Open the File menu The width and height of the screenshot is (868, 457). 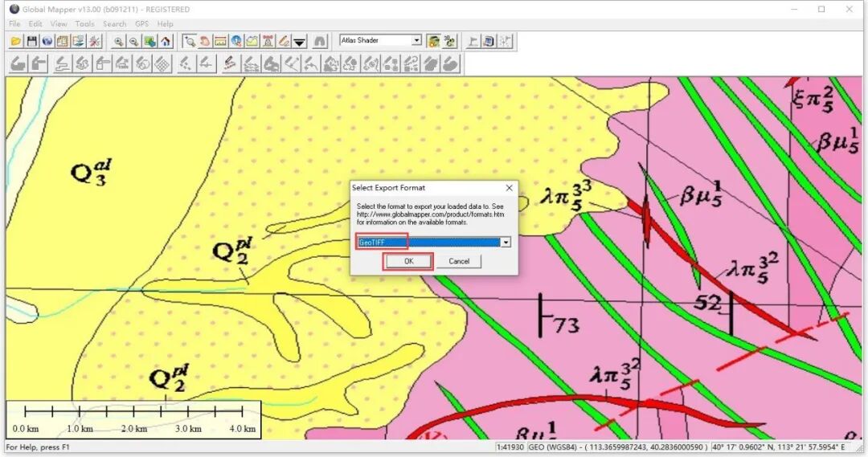pyautogui.click(x=14, y=24)
